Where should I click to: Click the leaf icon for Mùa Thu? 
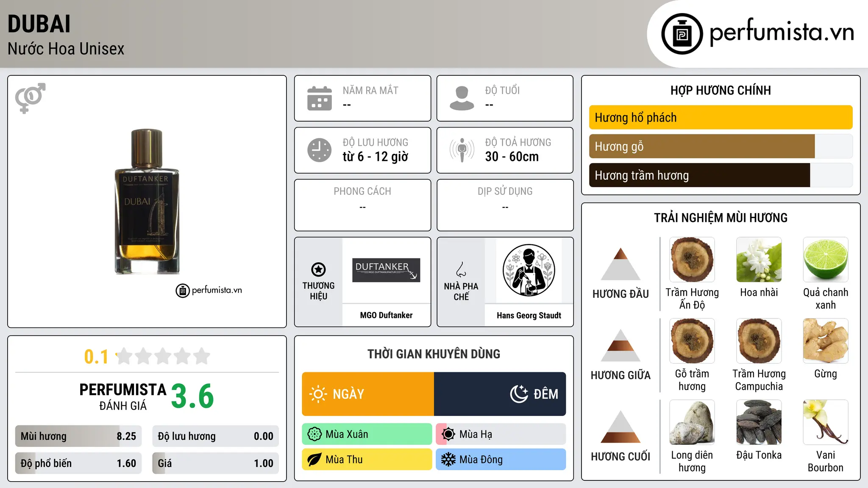[314, 460]
